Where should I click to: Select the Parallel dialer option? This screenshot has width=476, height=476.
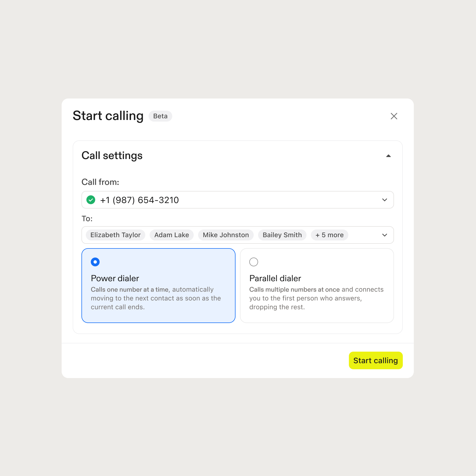[x=254, y=262]
